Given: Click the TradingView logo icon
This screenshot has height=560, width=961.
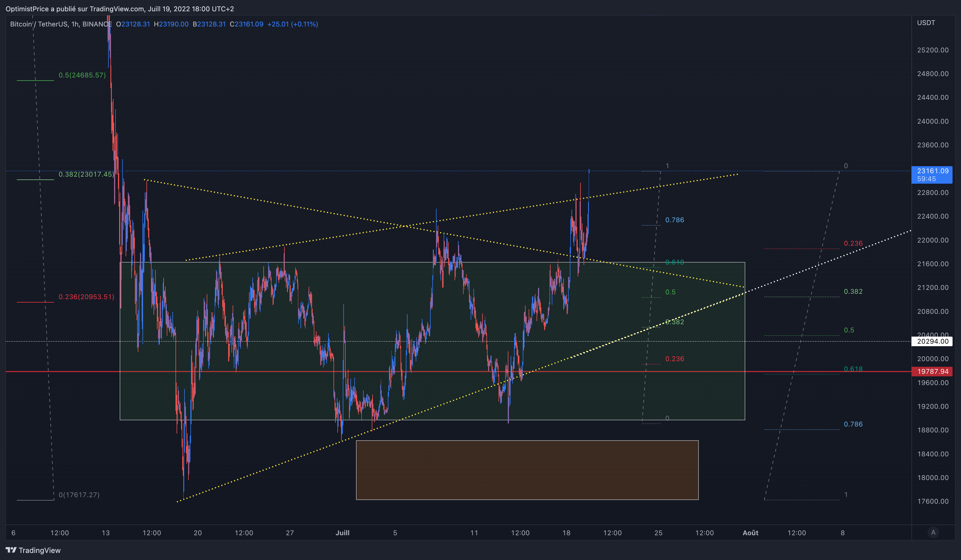Looking at the screenshot, I should coord(11,550).
